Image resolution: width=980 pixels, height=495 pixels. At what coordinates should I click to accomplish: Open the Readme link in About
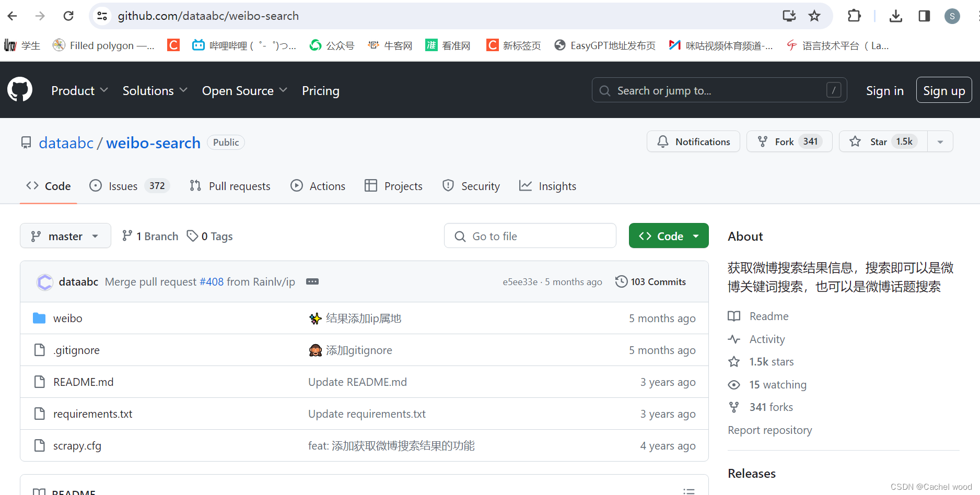[758, 316]
